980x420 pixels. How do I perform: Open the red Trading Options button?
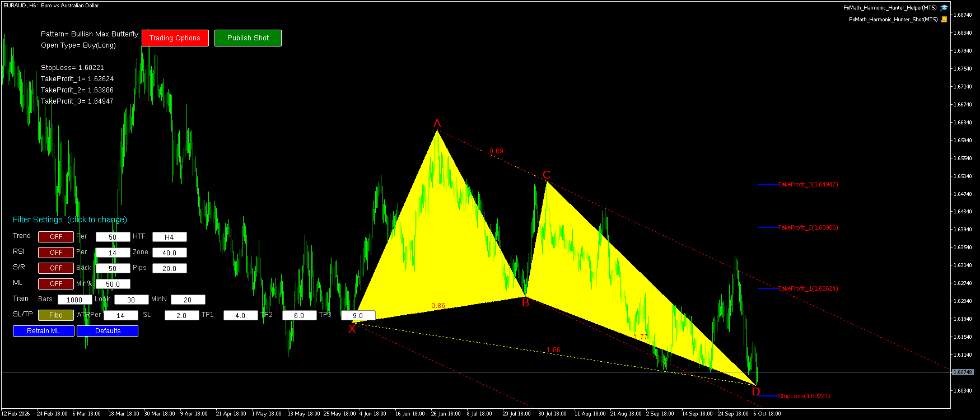(x=175, y=38)
